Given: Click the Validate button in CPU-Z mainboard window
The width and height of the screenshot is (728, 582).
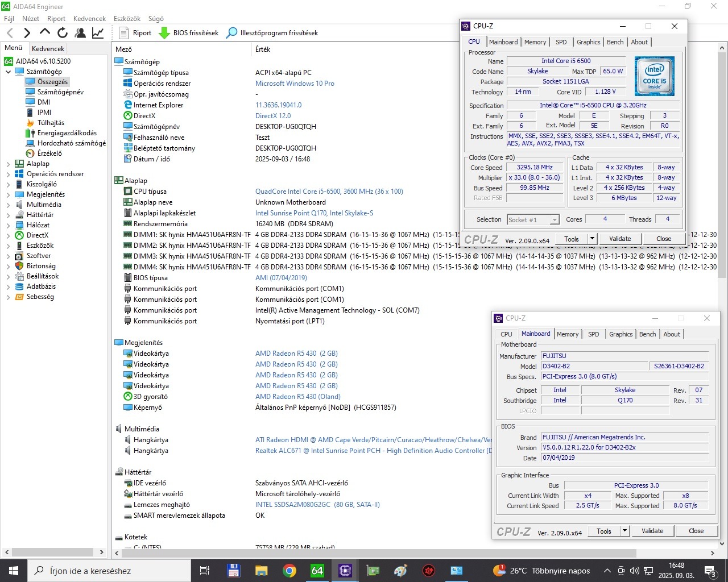Looking at the screenshot, I should [652, 531].
